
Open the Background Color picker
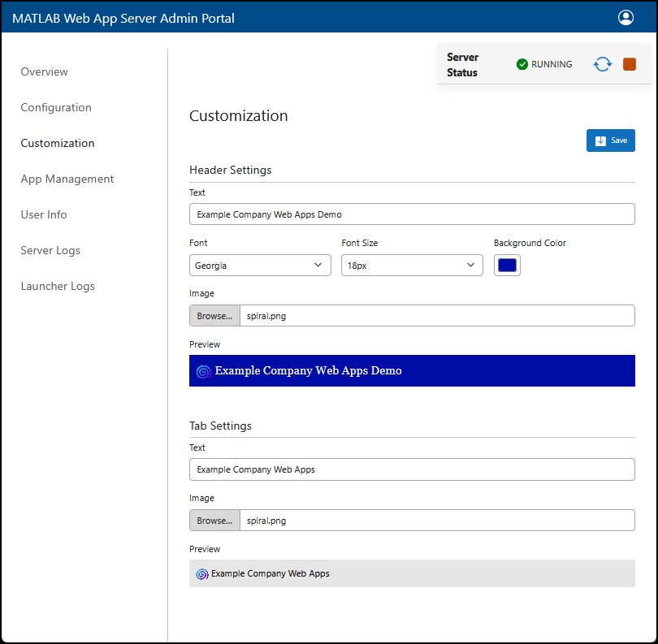pos(507,265)
